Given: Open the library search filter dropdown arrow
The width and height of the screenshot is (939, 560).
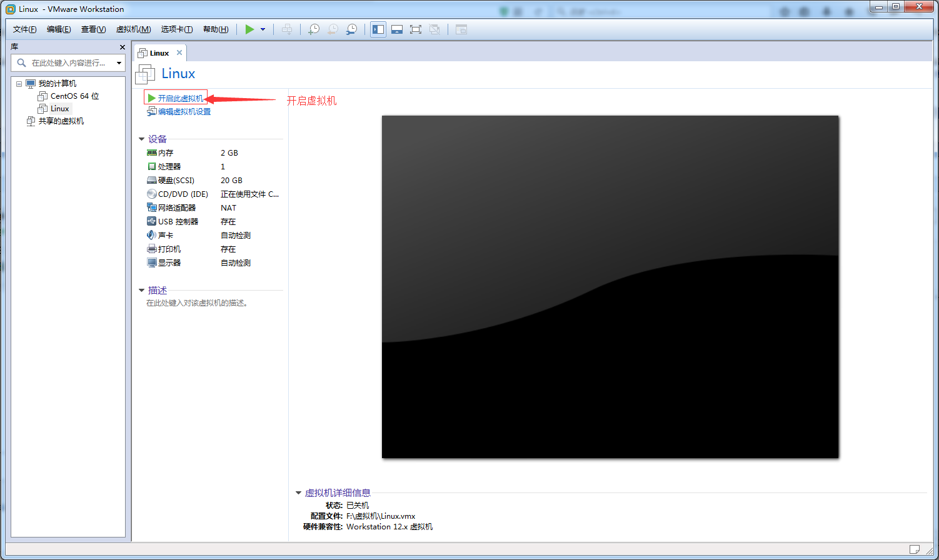Looking at the screenshot, I should coord(119,63).
